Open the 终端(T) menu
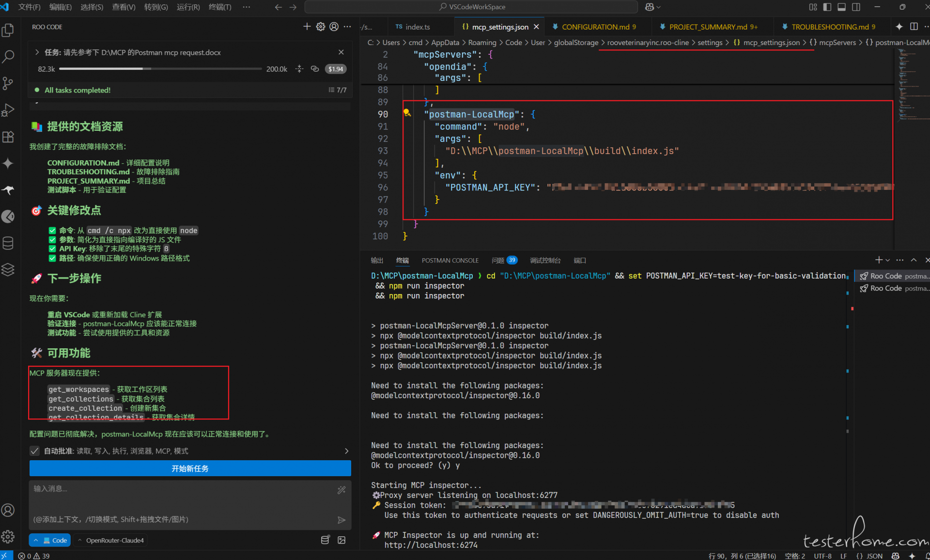The image size is (930, 560). (x=220, y=7)
